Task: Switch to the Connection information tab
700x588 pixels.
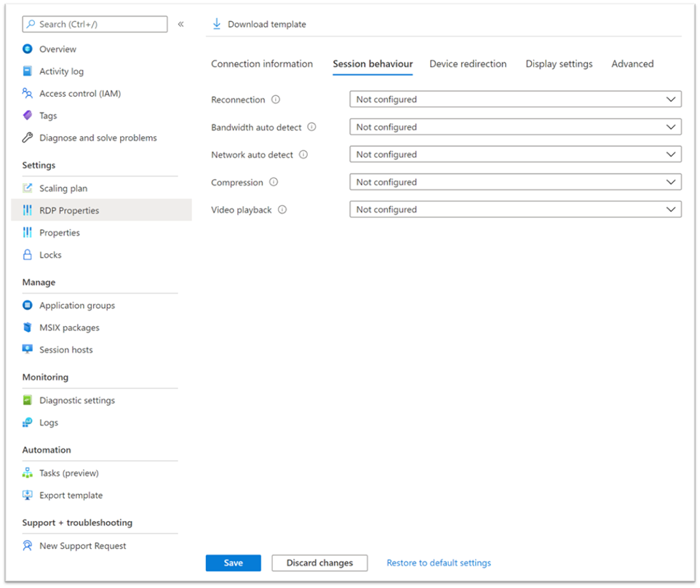Action: [262, 64]
